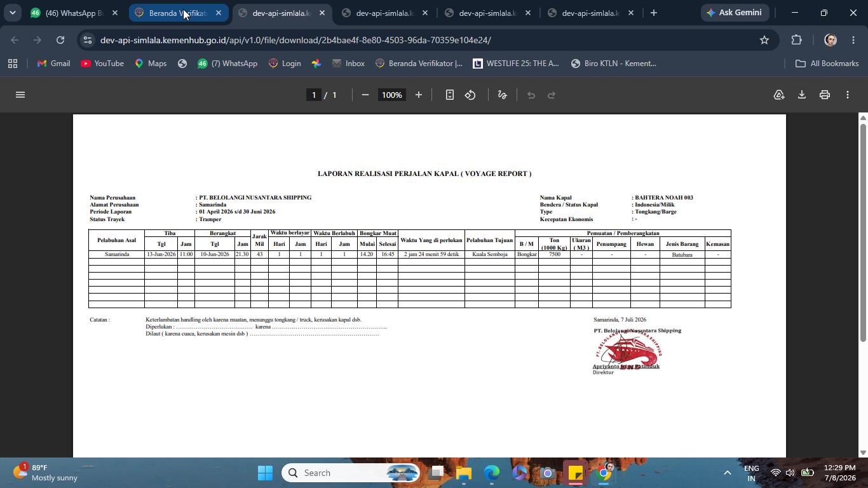View site information icon in address bar
The height and width of the screenshot is (488, 868).
pyautogui.click(x=88, y=40)
